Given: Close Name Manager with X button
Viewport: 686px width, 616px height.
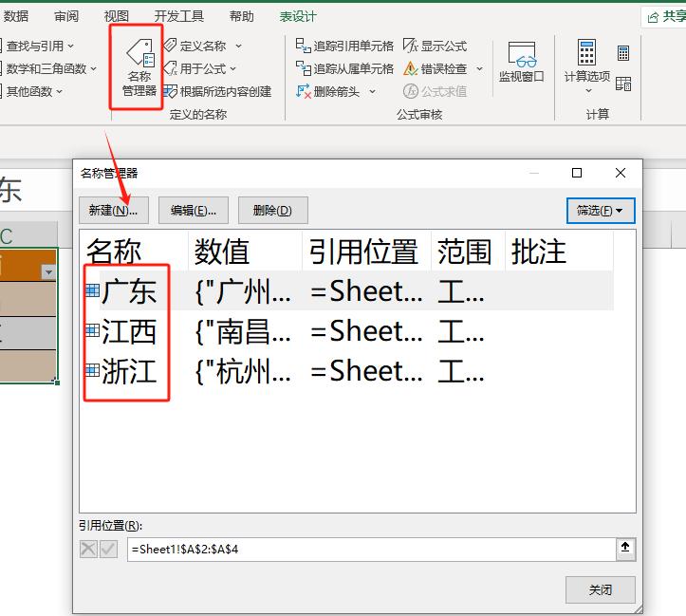Looking at the screenshot, I should coord(621,173).
